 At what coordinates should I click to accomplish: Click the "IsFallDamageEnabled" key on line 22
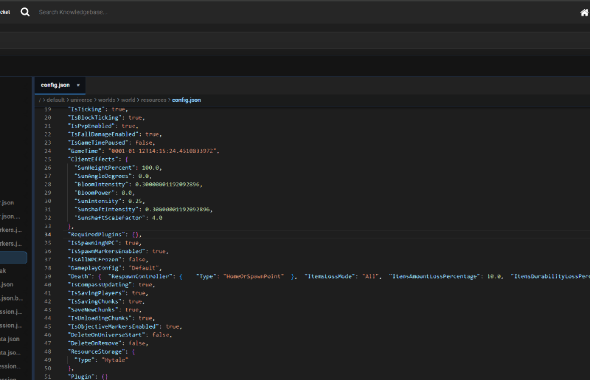coord(103,134)
